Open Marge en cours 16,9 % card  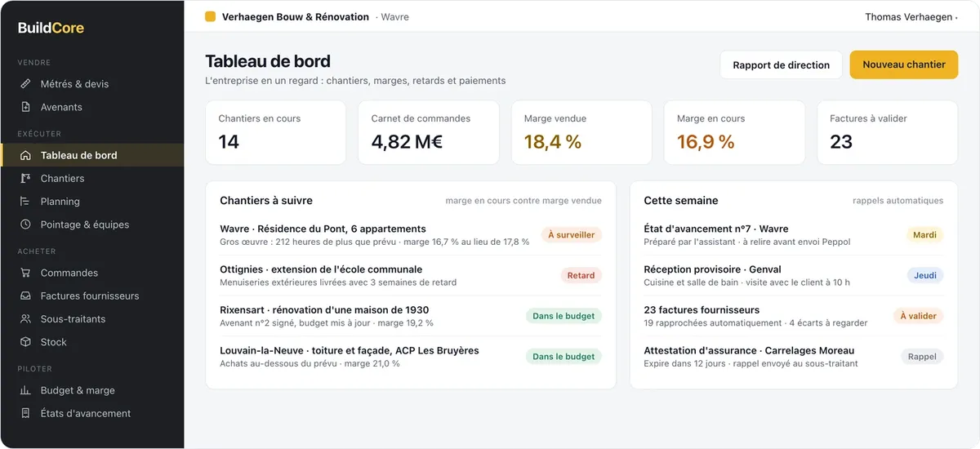pos(734,133)
